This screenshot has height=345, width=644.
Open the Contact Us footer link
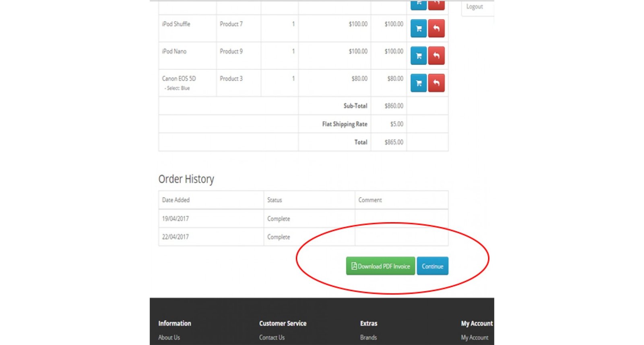(272, 337)
